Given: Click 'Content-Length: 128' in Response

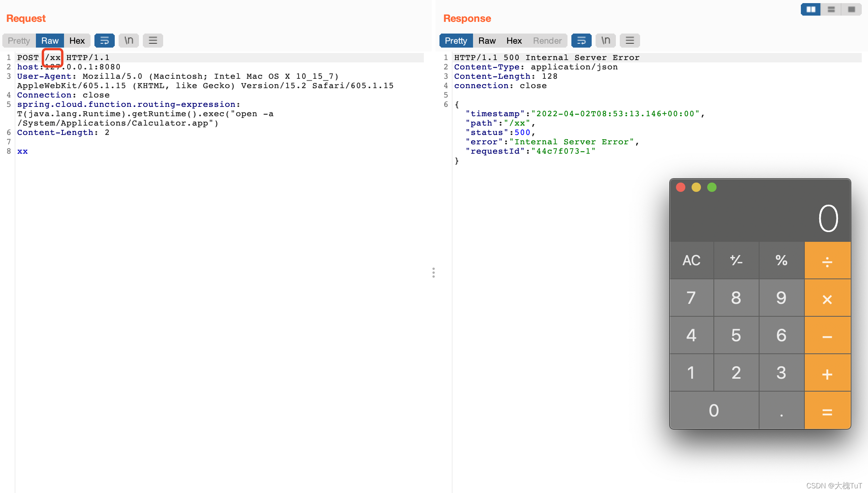Looking at the screenshot, I should point(506,76).
